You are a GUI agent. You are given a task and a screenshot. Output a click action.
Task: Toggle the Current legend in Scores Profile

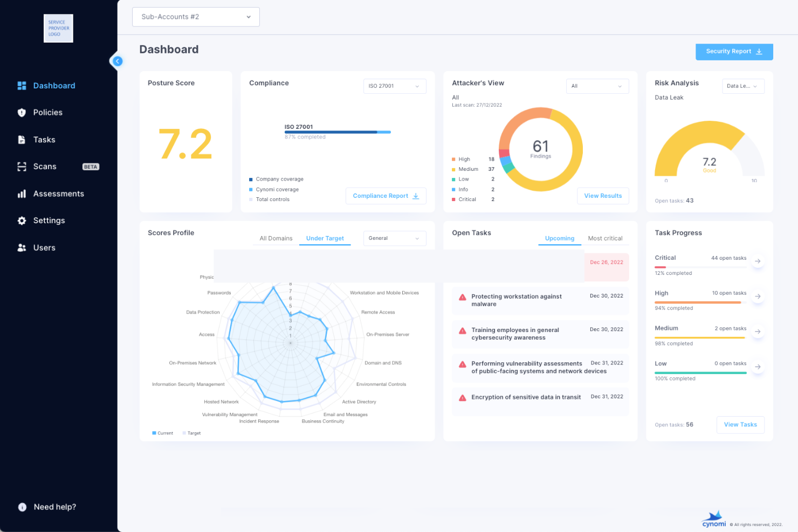pos(162,433)
